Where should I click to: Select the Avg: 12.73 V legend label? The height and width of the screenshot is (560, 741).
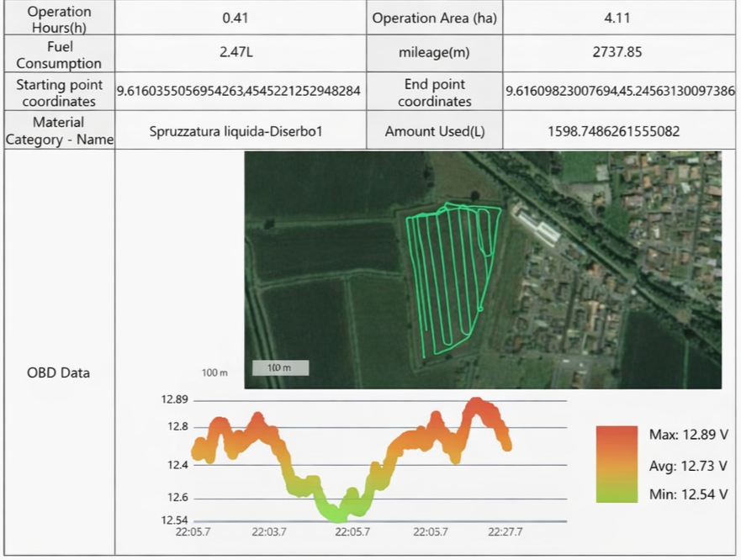click(688, 465)
